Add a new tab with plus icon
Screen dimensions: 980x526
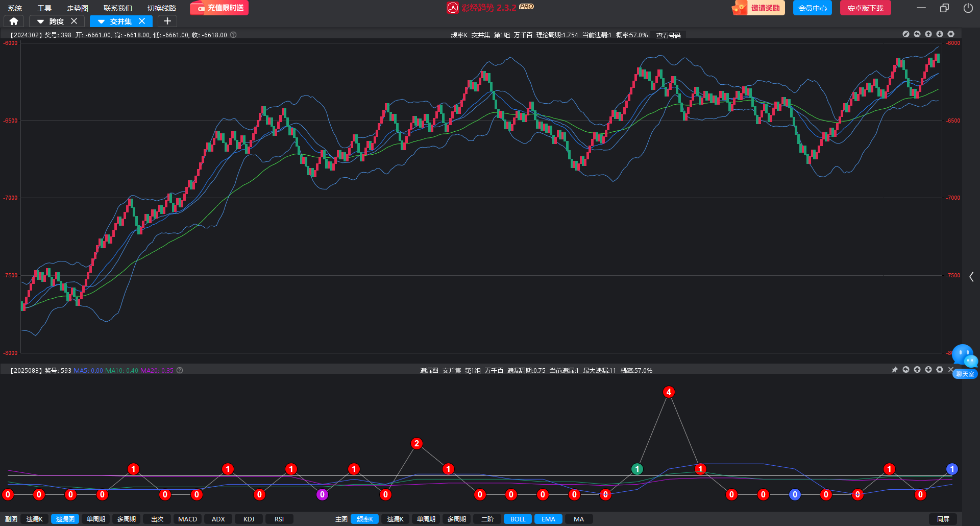[167, 21]
